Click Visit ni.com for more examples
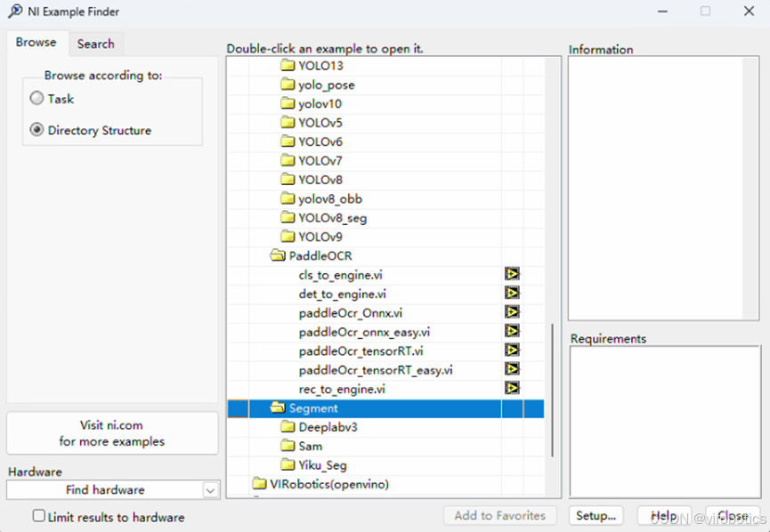770x532 pixels. (112, 433)
